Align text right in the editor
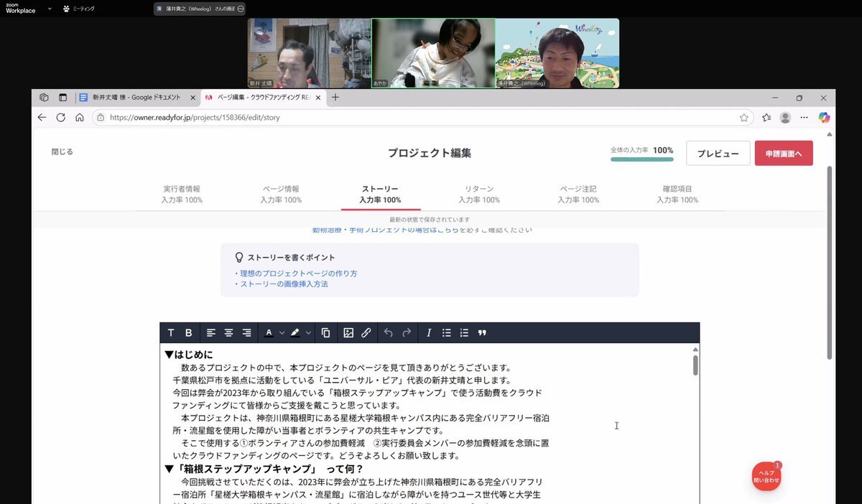The image size is (862, 504). 246,332
